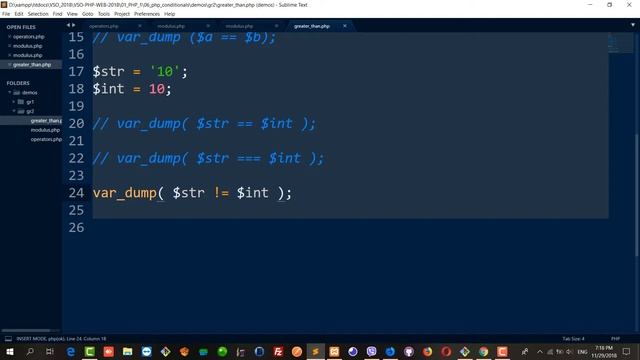Open TeamViewer from taskbar
640x360 pixels.
[147, 351]
